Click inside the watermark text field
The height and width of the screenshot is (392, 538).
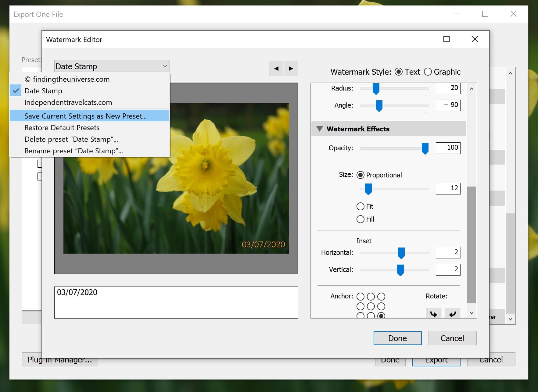coord(176,302)
